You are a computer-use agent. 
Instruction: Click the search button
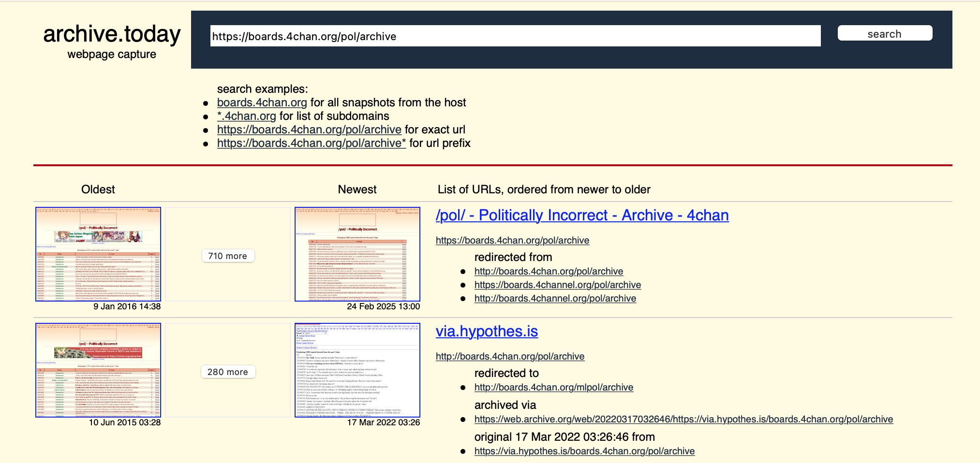[x=885, y=33]
